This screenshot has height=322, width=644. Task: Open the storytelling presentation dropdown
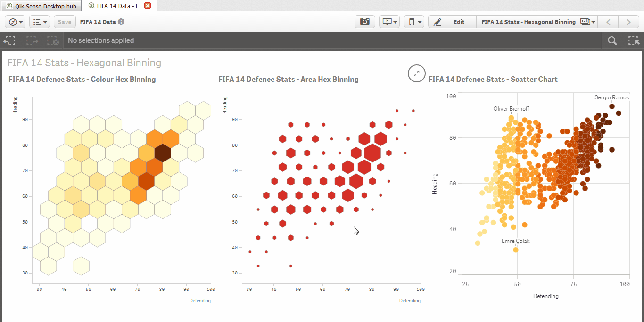click(389, 22)
